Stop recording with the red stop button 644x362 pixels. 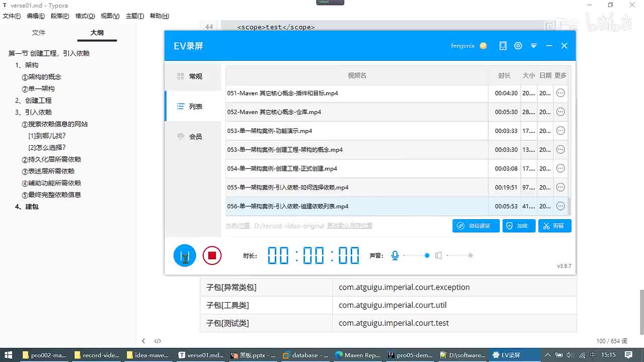pos(212,255)
